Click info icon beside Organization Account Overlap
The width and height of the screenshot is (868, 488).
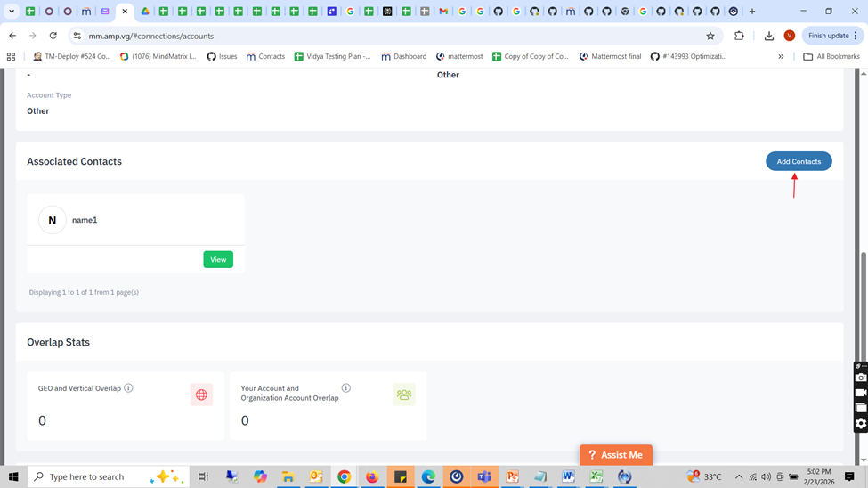point(346,388)
